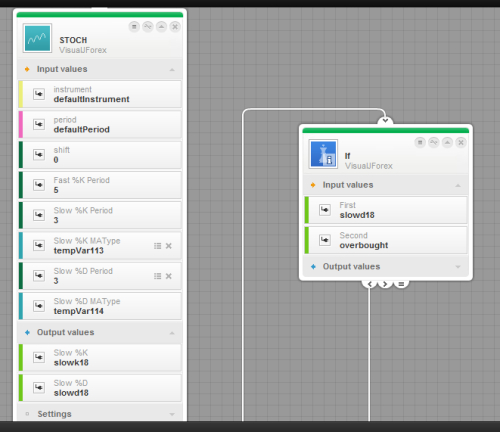Screen dimensions: 500x432
Task: Collapse the STOCH block with up-arrow button
Action: click(x=161, y=26)
